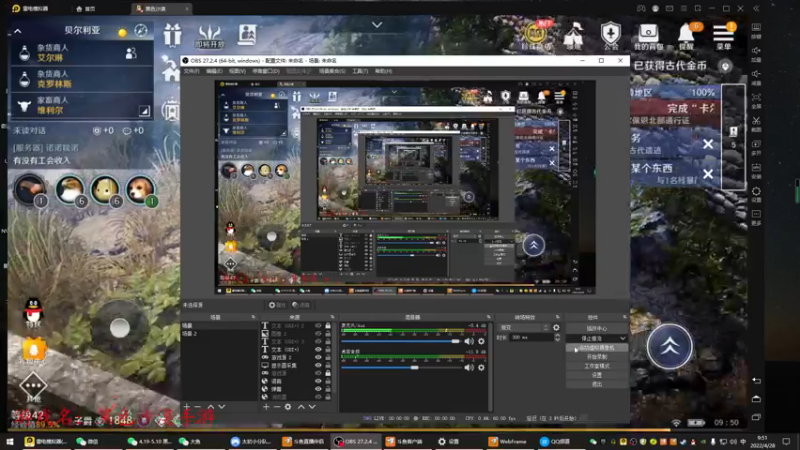800x450 pixels.
Task: Mute the microphone audio channel
Action: [469, 341]
